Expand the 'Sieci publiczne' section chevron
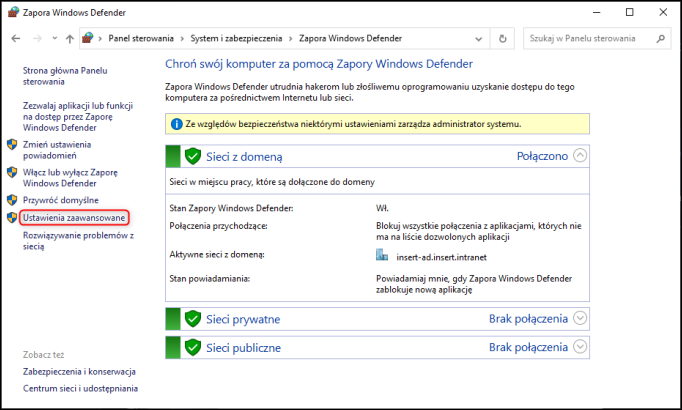 pyautogui.click(x=580, y=347)
